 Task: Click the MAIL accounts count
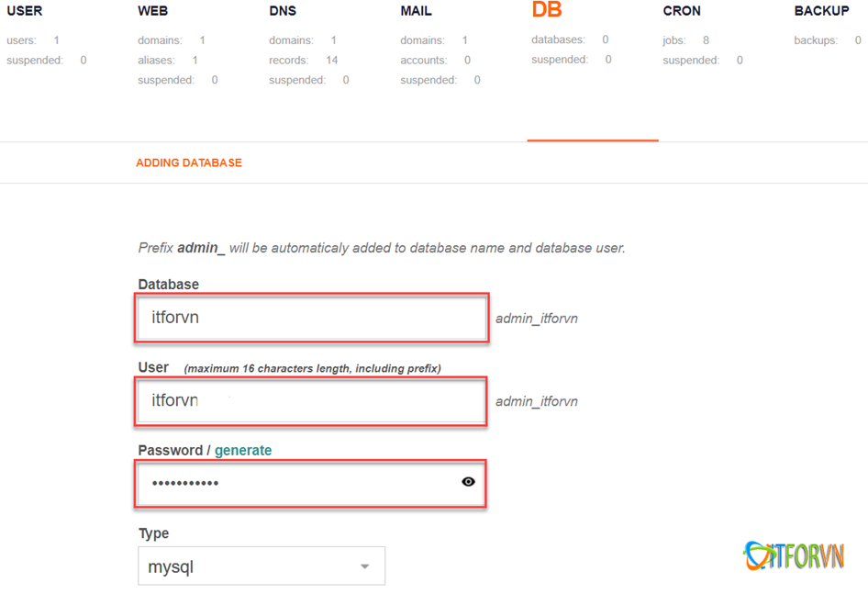[x=467, y=61]
